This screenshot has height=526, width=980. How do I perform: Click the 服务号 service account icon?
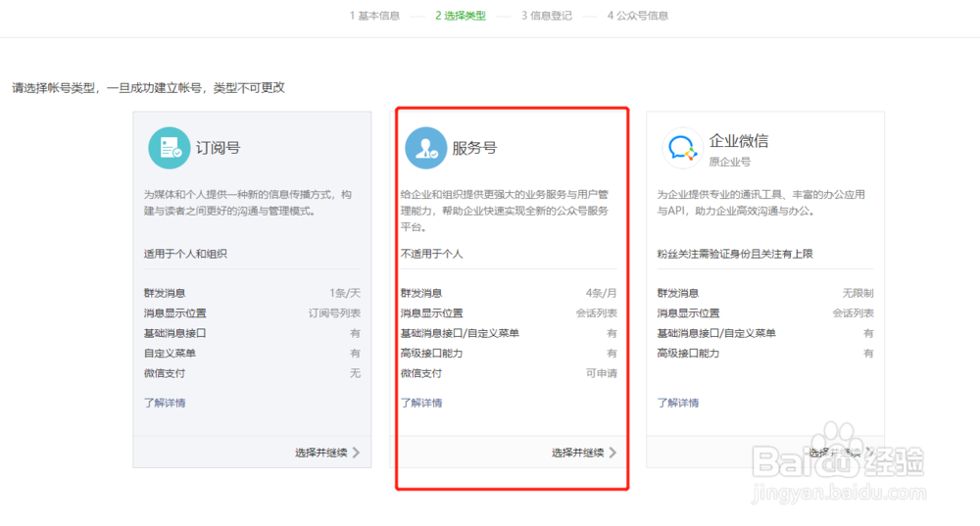pyautogui.click(x=425, y=148)
